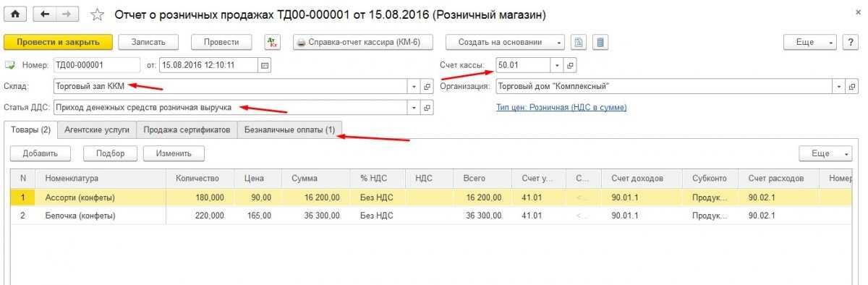868x285 pixels.
Task: Switch to the Безналичные оплаты (1) tab
Action: (289, 130)
